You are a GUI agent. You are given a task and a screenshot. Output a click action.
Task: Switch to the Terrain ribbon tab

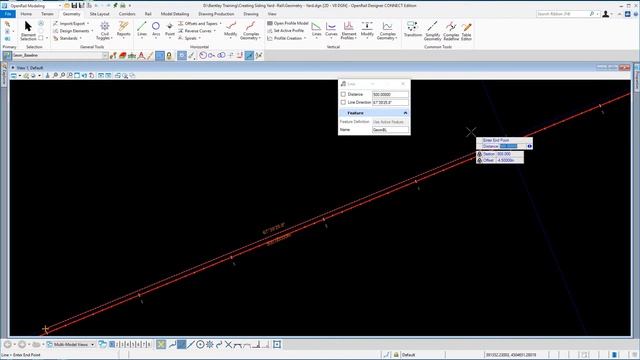47,14
